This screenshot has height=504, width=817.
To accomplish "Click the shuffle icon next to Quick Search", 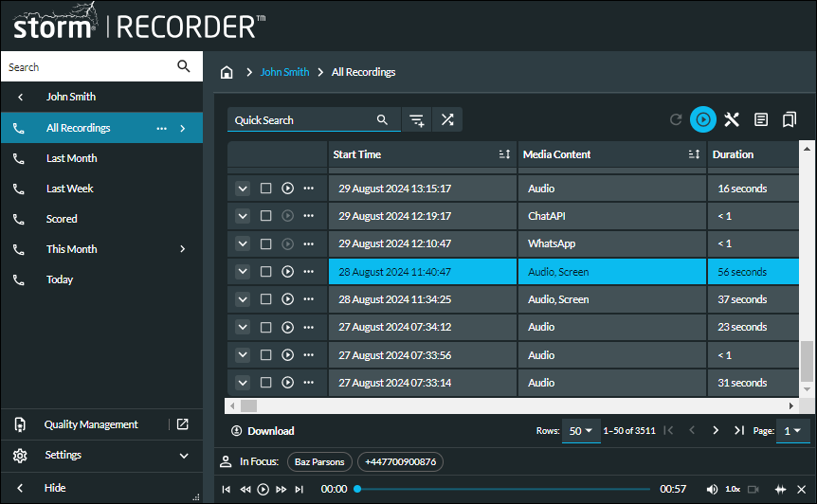I will click(447, 119).
